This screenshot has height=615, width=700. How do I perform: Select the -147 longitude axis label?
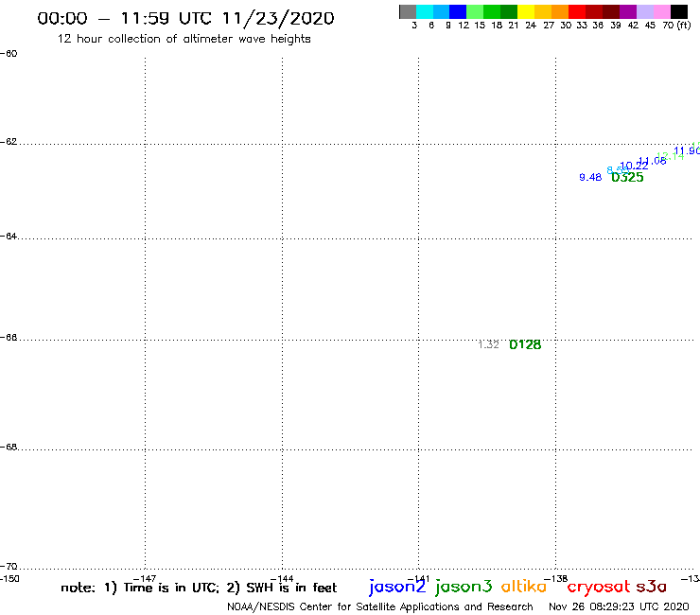145,579
